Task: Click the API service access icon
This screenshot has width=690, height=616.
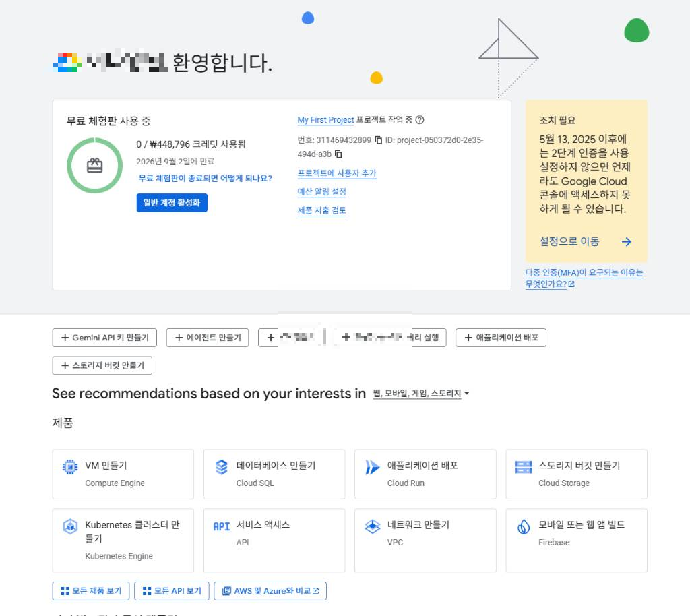Action: [x=221, y=526]
